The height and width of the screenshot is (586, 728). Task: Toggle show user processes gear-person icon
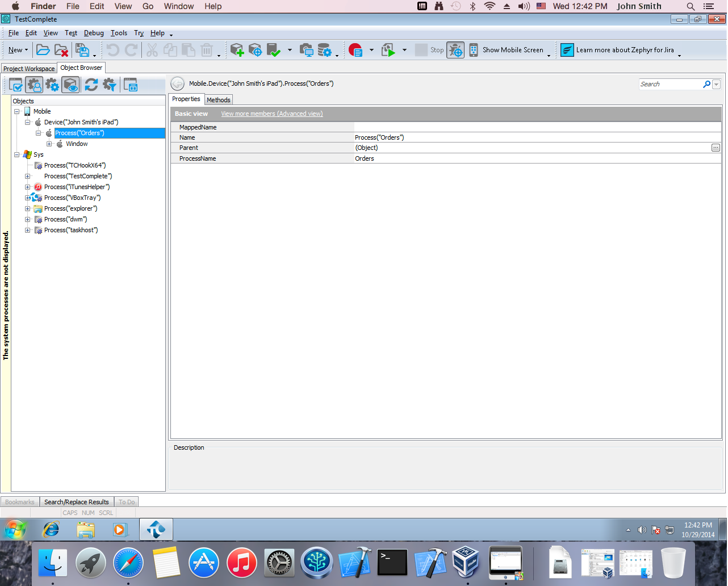[34, 85]
